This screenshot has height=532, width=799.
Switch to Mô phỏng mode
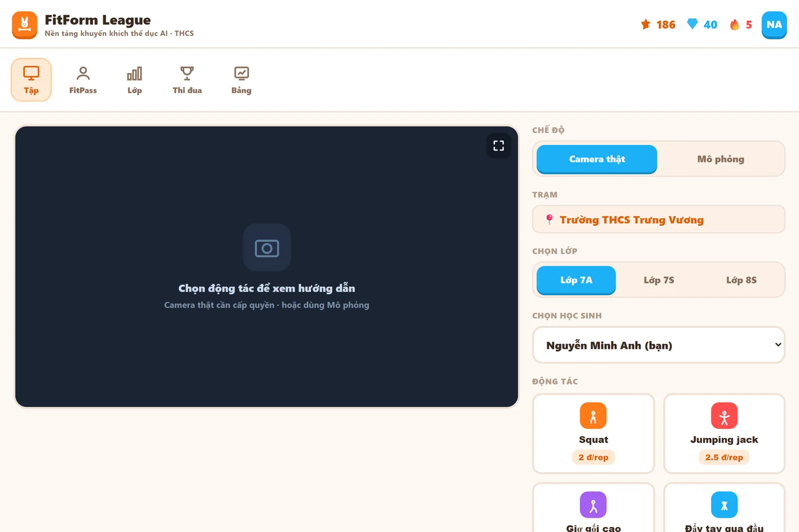[721, 159]
